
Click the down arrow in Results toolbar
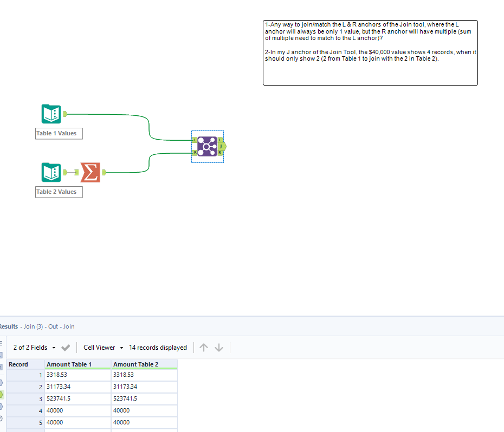tap(218, 348)
